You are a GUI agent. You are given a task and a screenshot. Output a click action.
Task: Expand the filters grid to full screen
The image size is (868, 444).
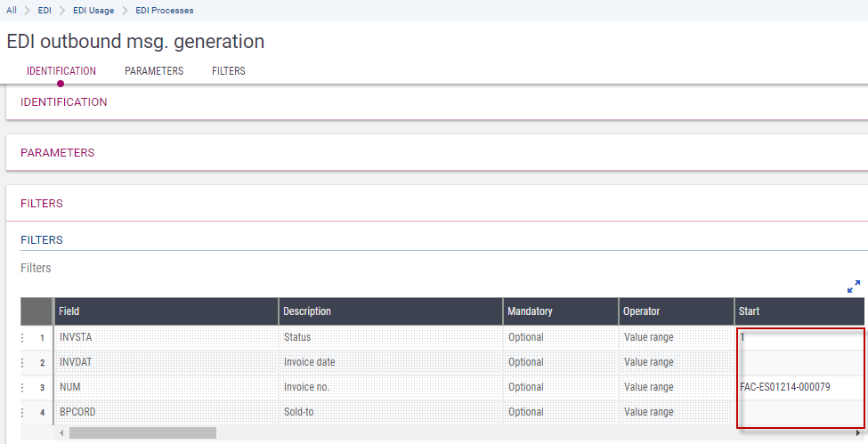pyautogui.click(x=854, y=287)
